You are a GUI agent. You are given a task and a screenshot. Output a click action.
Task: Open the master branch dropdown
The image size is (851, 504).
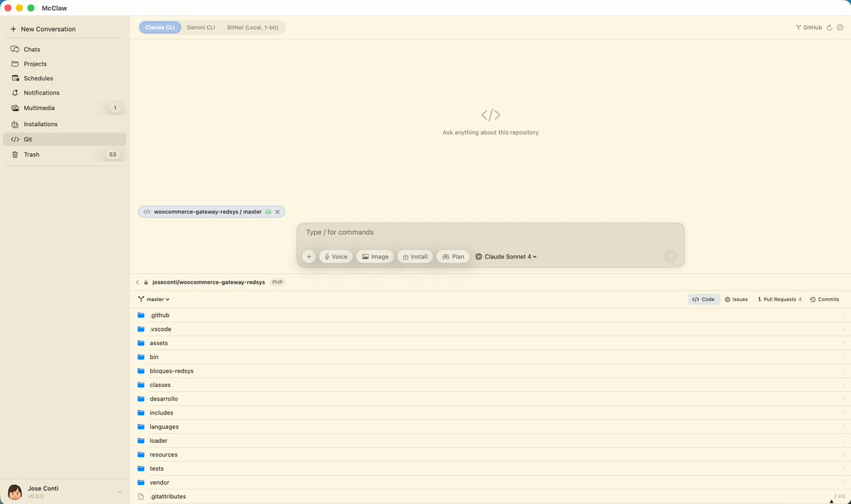pos(154,300)
